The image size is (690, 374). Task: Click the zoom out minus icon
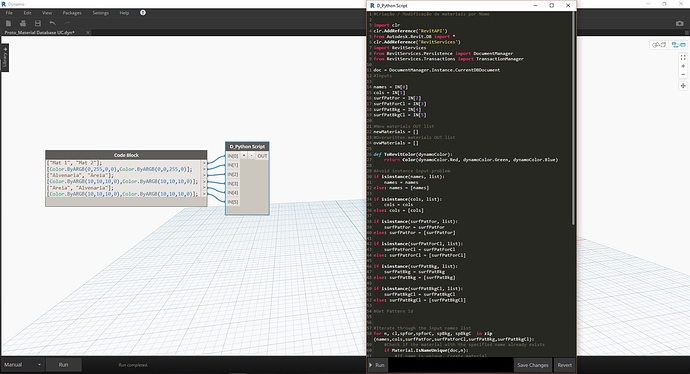coord(683,74)
